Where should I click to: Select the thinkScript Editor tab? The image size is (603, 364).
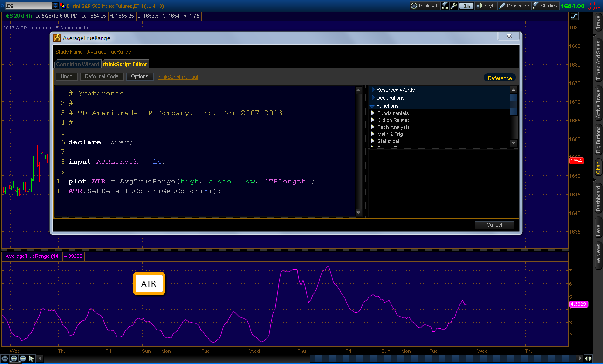click(125, 64)
